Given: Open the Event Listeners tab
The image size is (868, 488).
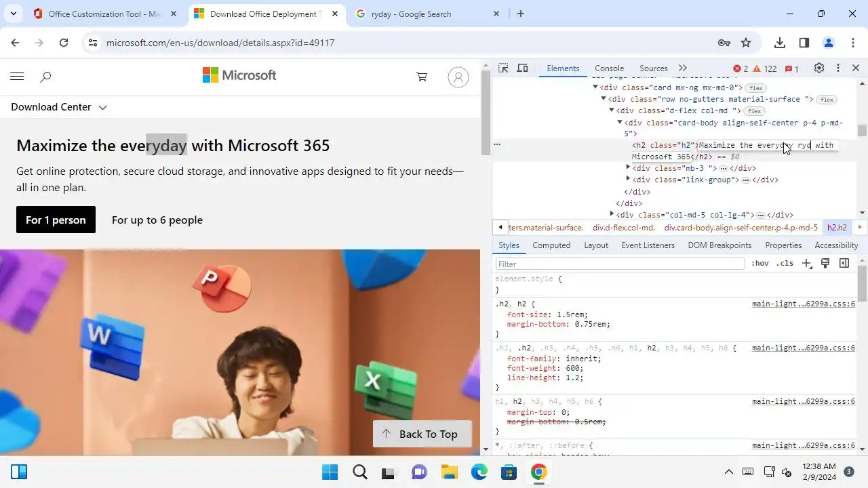Looking at the screenshot, I should point(648,245).
